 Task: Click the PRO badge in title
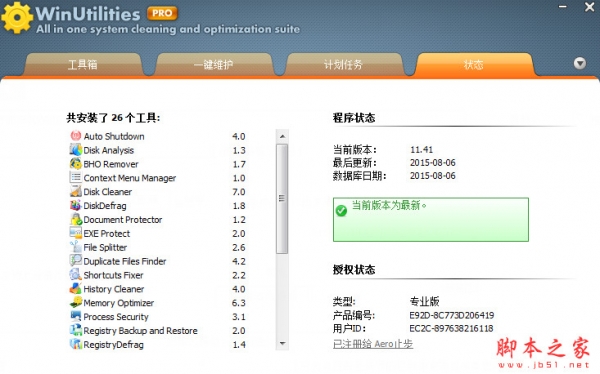(x=162, y=13)
